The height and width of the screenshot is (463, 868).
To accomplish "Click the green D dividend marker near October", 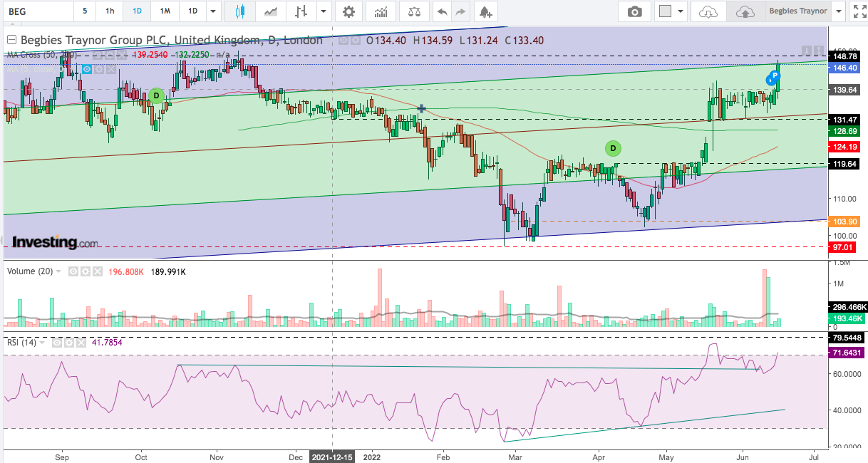I will click(157, 95).
